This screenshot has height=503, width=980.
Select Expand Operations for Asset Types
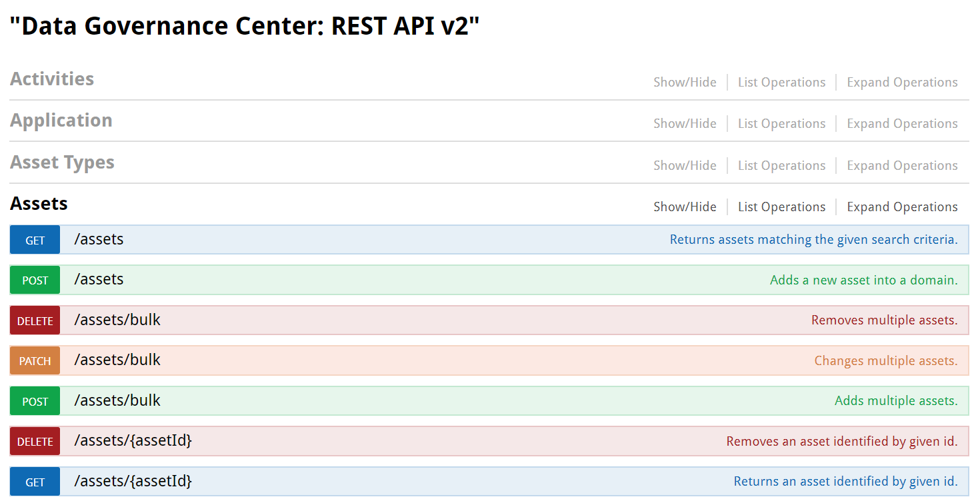point(902,166)
